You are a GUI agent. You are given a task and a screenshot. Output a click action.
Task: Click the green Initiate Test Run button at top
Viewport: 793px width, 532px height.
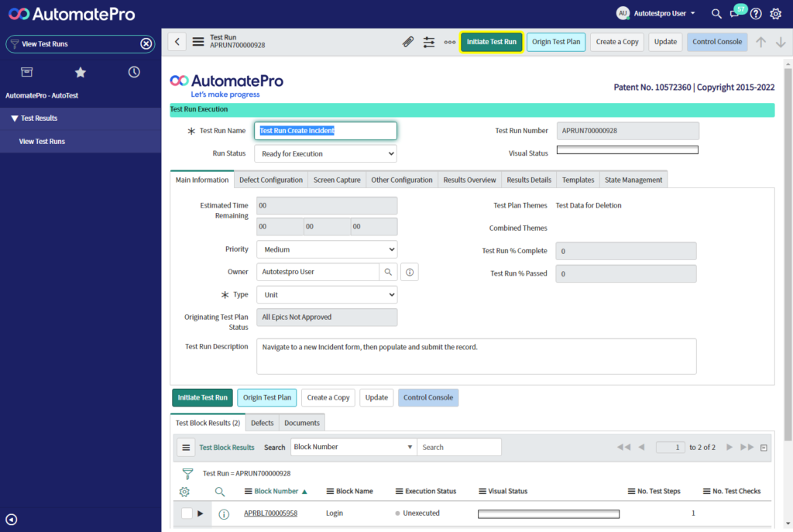click(x=491, y=42)
